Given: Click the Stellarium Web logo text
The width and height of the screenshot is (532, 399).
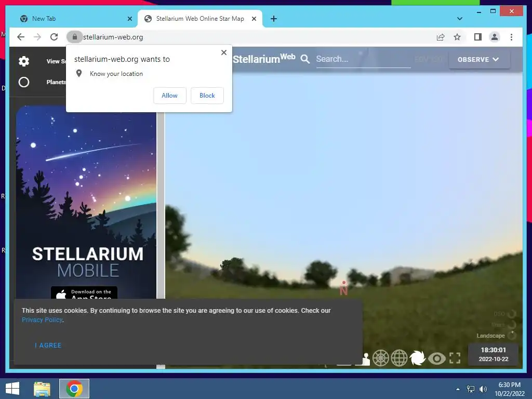Looking at the screenshot, I should click(264, 58).
